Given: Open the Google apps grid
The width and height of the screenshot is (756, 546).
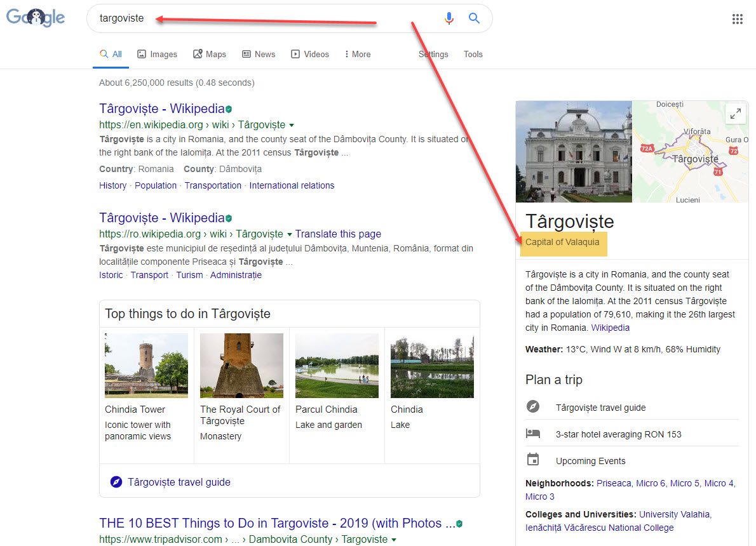Looking at the screenshot, I should click(737, 19).
